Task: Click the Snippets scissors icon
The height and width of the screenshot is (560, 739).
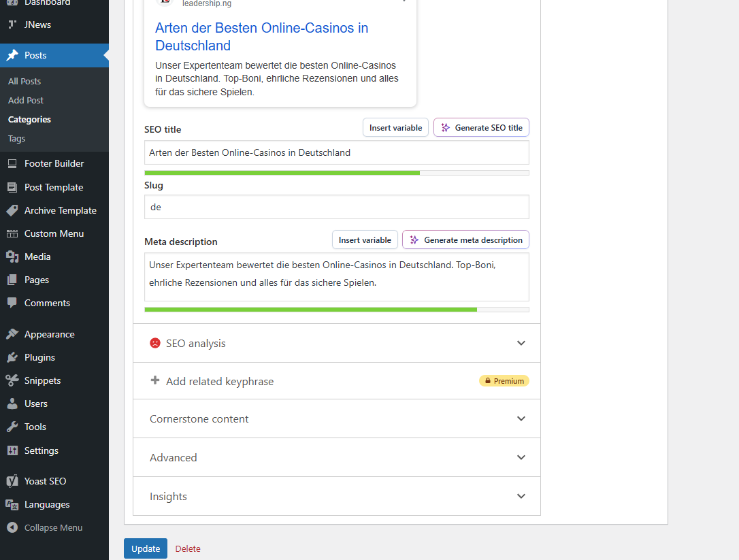Action: coord(12,380)
